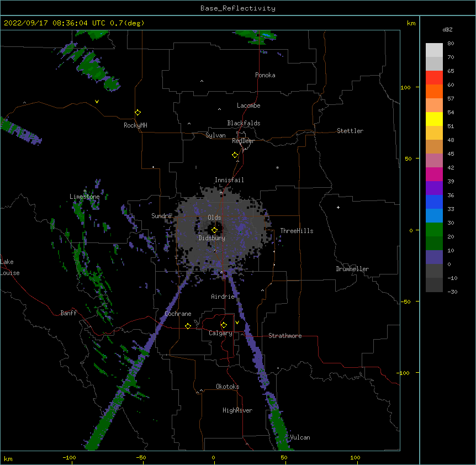Click the Limestone label
This screenshot has width=476, height=465.
point(84,197)
